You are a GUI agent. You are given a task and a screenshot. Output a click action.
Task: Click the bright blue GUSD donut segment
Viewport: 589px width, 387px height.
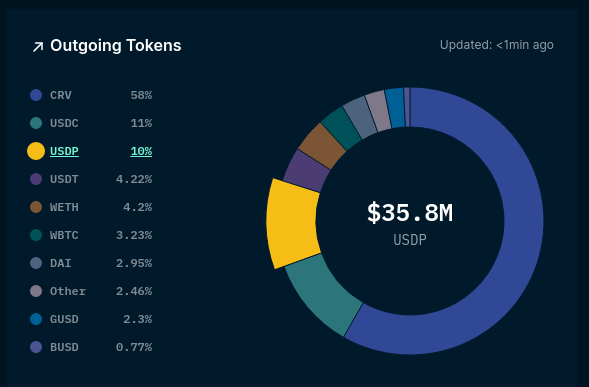[x=396, y=108]
